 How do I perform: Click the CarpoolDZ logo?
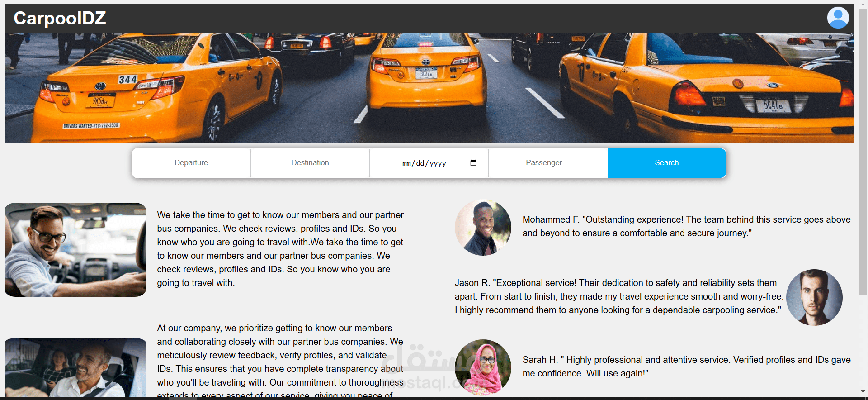click(x=60, y=18)
